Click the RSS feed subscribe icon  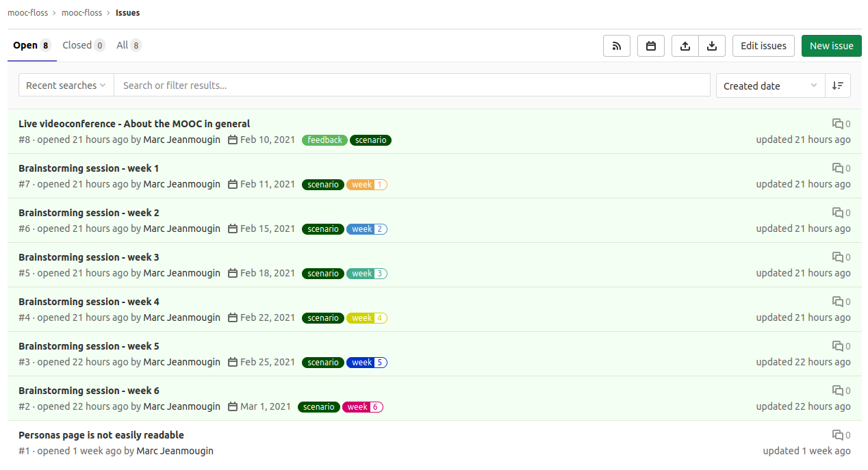616,46
